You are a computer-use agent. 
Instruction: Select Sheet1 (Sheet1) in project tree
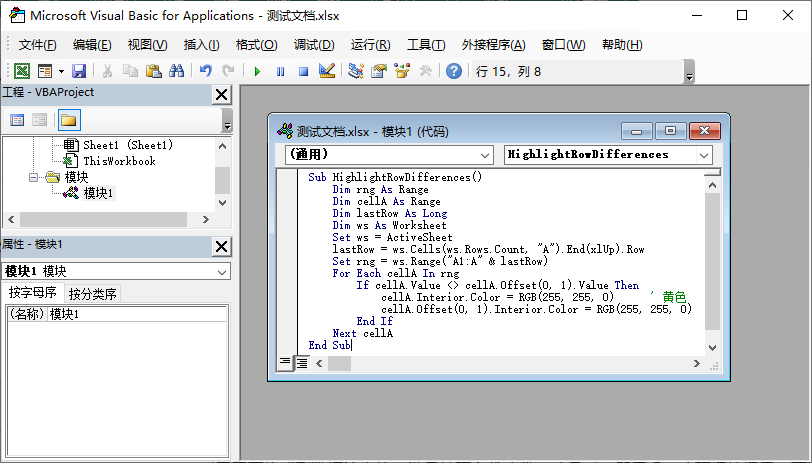tap(127, 145)
